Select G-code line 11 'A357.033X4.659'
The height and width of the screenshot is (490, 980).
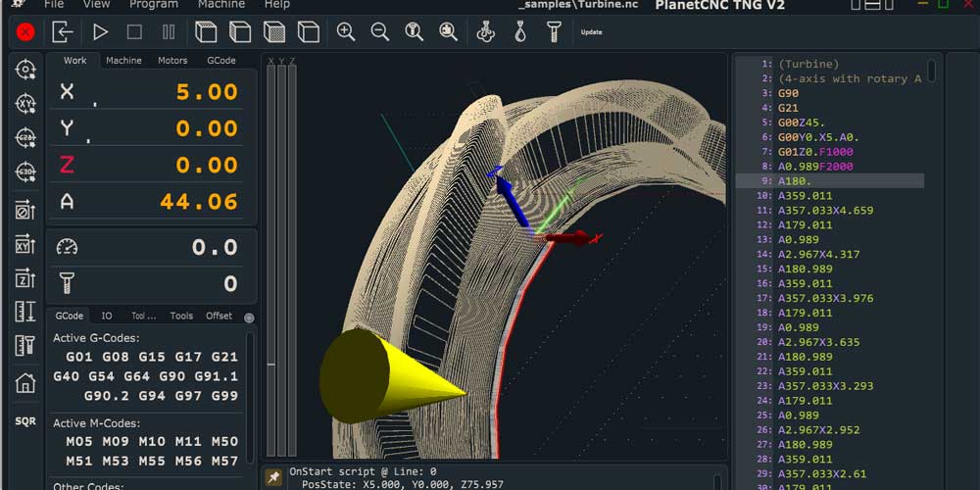pyautogui.click(x=829, y=211)
